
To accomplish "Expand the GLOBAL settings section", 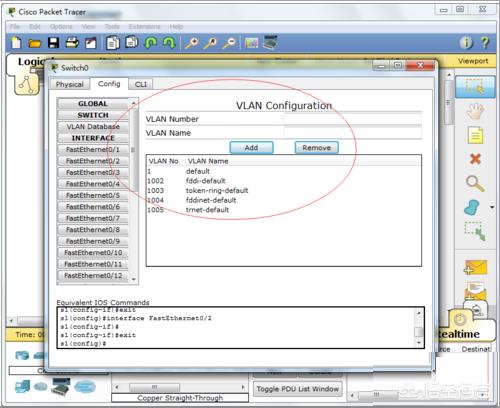I will click(93, 104).
